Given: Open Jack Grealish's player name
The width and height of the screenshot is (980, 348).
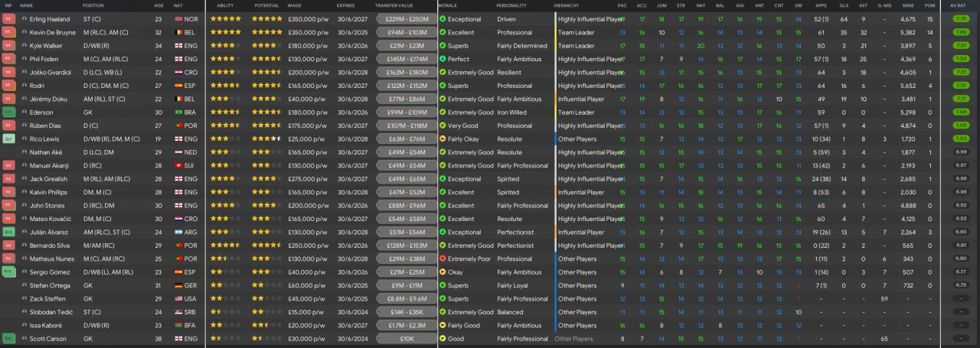Looking at the screenshot, I should point(47,179).
